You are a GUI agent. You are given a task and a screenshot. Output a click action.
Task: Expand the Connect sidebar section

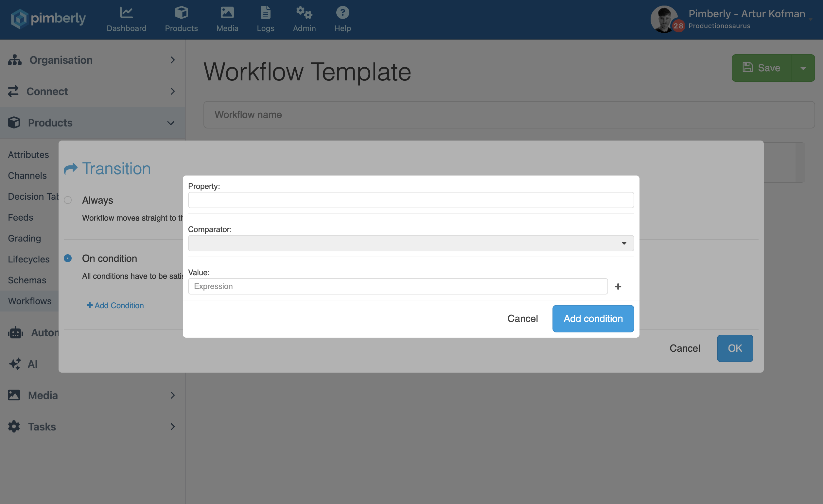[92, 92]
